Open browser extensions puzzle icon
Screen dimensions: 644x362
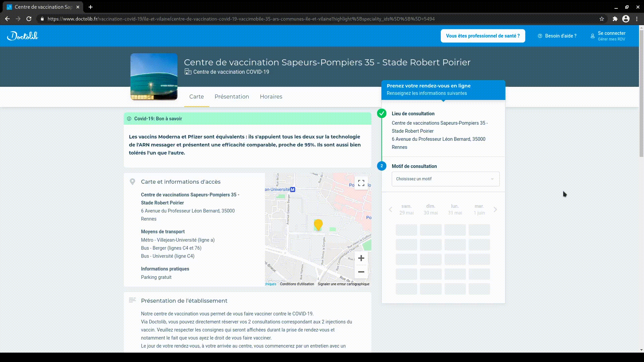point(615,19)
